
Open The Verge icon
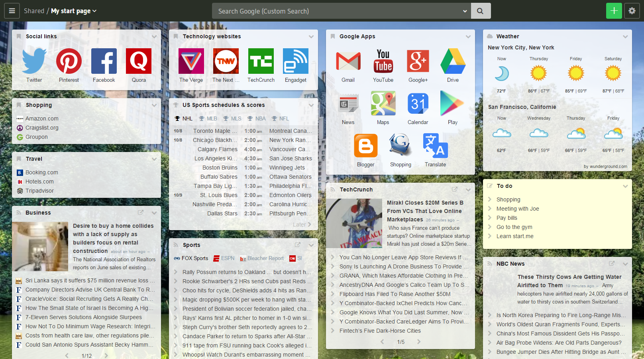tap(191, 61)
